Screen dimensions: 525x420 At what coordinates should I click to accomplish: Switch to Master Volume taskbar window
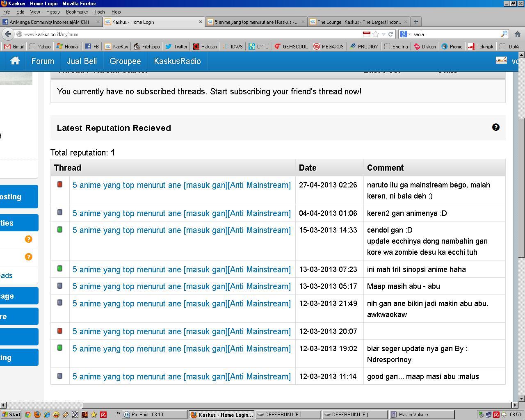coord(421,415)
